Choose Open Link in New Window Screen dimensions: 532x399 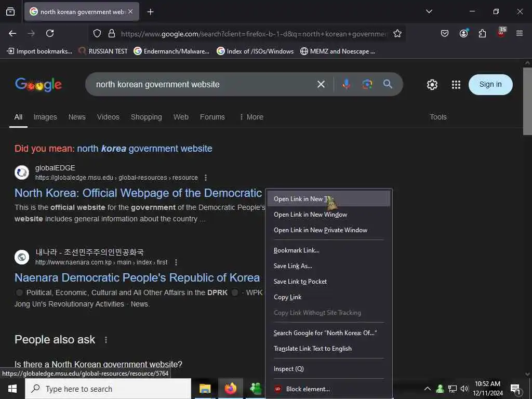[x=328, y=215]
